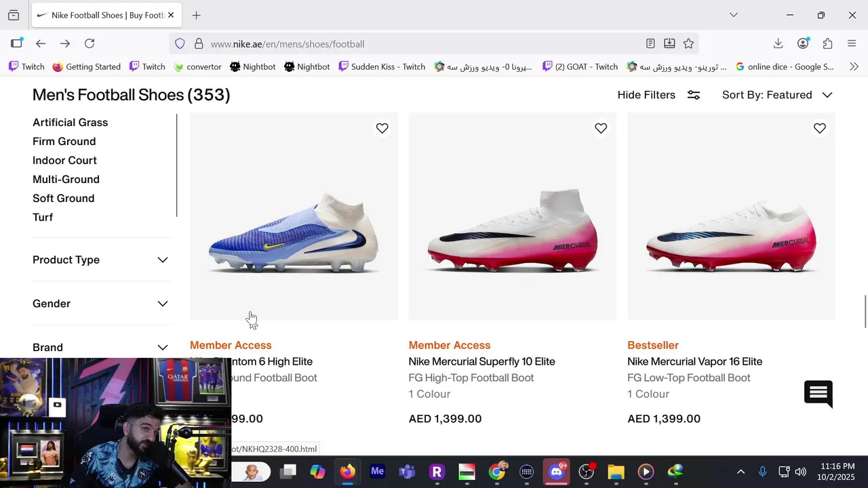This screenshot has height=488, width=868.
Task: Select the Indoor Court filter
Action: (x=64, y=161)
